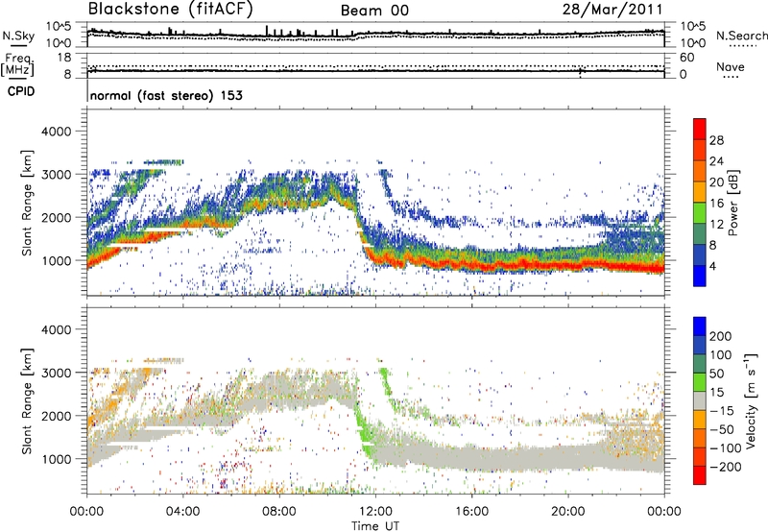Click "1000" on the velocity panel range axis
768x532 pixels.
pyautogui.click(x=57, y=459)
